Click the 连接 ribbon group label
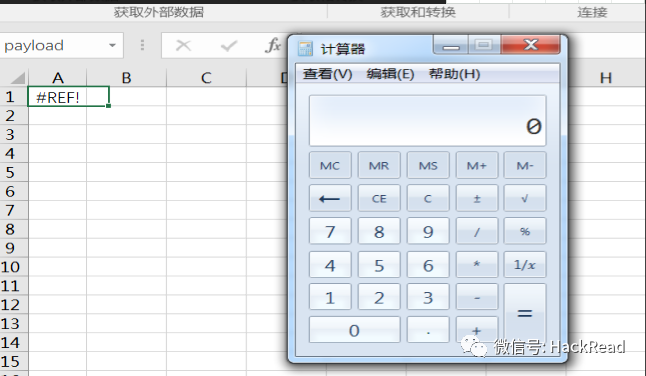The height and width of the screenshot is (376, 646). click(592, 12)
